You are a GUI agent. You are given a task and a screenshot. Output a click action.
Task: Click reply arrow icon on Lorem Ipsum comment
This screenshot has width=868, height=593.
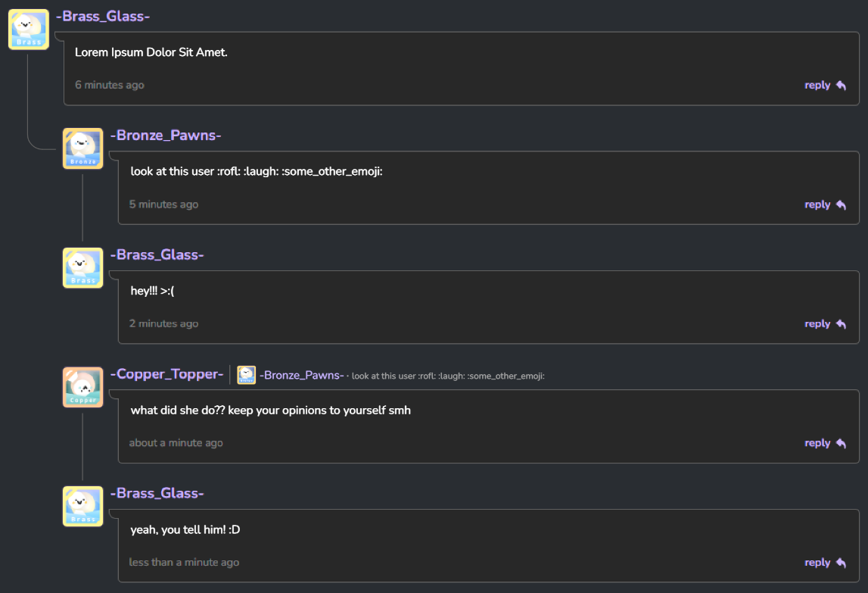point(841,86)
